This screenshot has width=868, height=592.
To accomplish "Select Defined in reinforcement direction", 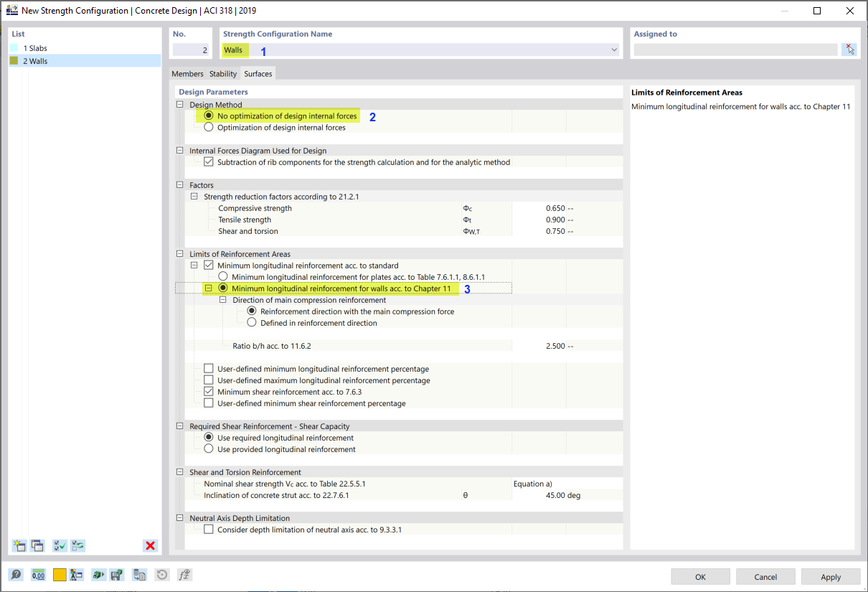I will pyautogui.click(x=252, y=322).
